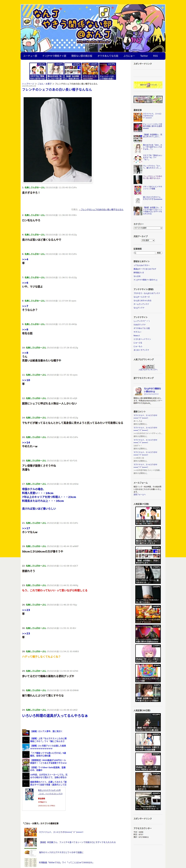The height and width of the screenshot is (868, 186).
Task: Open category article 海外のマックがエグチすぎだと
Action: 61,852
